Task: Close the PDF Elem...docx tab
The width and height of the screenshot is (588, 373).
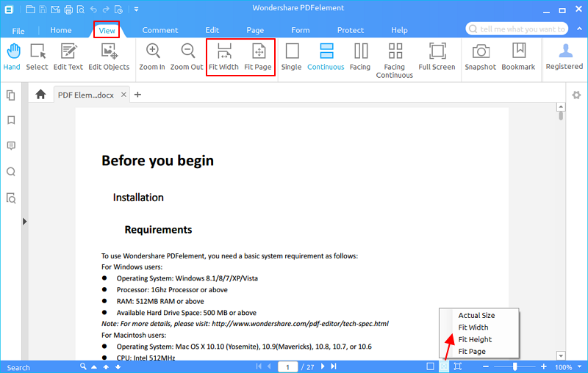Action: [123, 95]
